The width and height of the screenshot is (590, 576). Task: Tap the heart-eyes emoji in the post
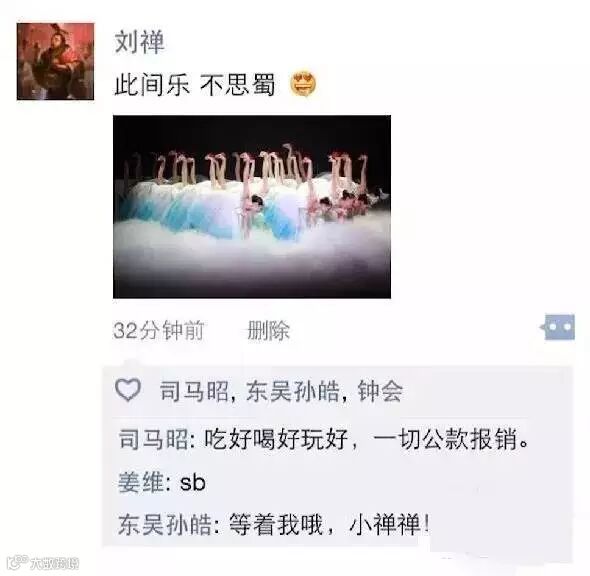(x=303, y=84)
